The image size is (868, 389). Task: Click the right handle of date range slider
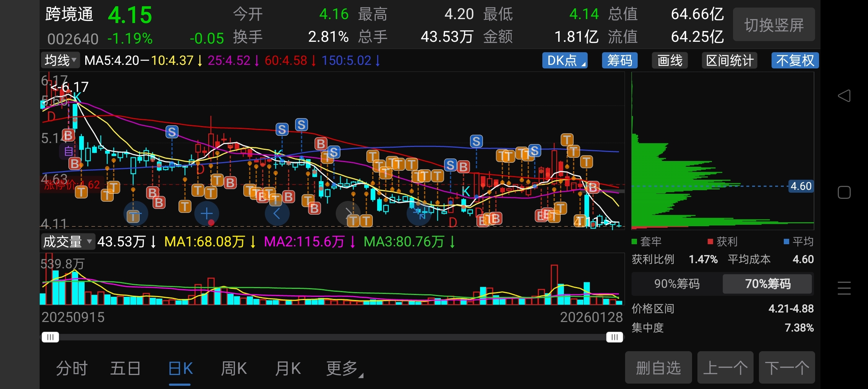pos(614,337)
